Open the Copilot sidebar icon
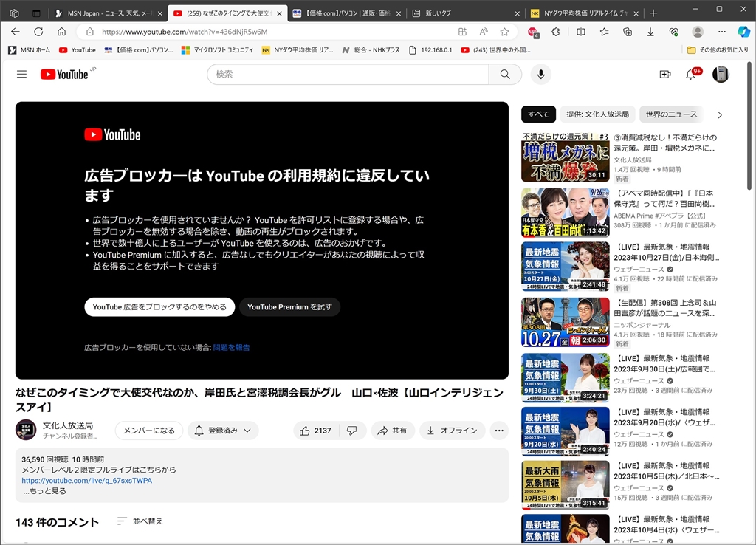This screenshot has height=545, width=756. 744,32
